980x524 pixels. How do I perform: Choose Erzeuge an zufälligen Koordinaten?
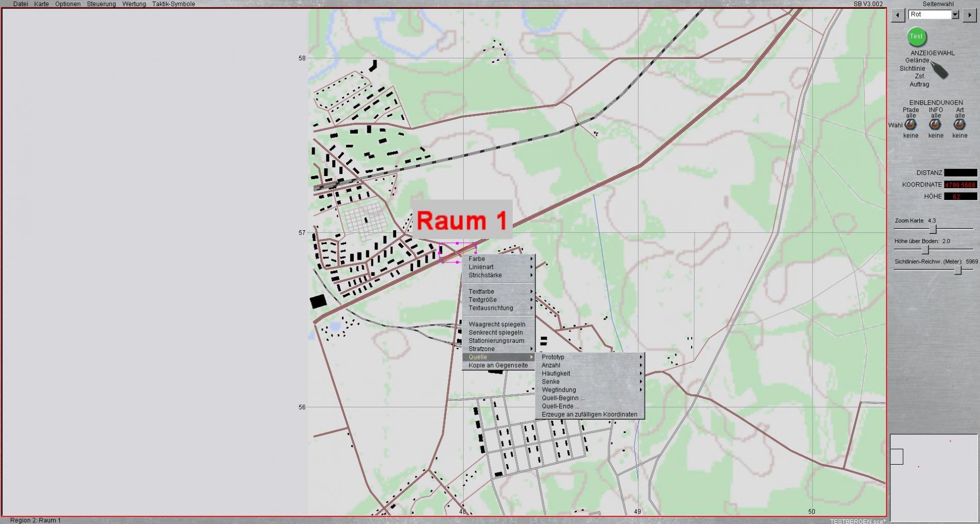(x=589, y=415)
